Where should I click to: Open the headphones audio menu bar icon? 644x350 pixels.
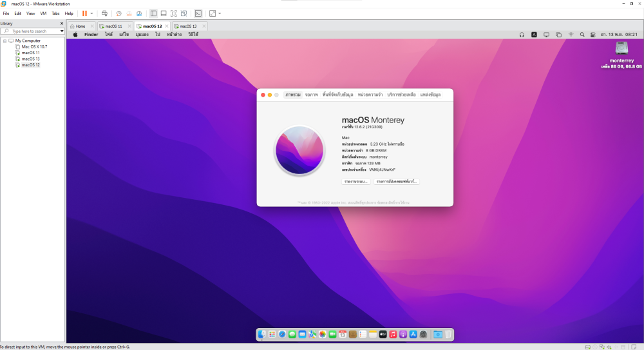click(x=522, y=35)
